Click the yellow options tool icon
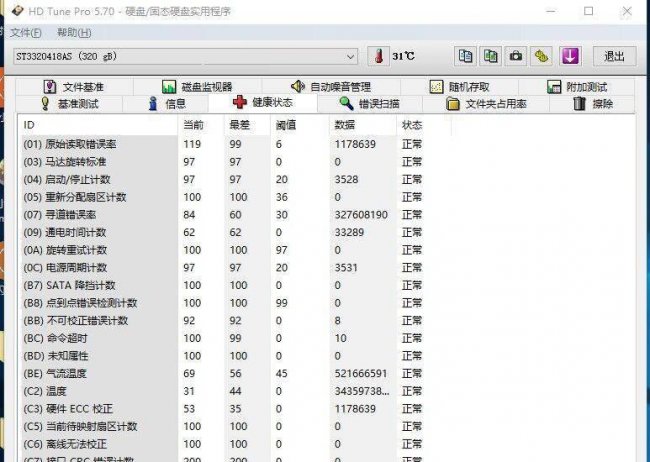Screen dimensions: 650x462 541,56
